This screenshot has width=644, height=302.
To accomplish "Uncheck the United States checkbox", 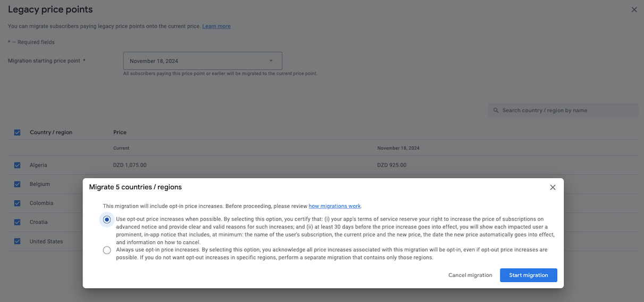I will (18, 241).
